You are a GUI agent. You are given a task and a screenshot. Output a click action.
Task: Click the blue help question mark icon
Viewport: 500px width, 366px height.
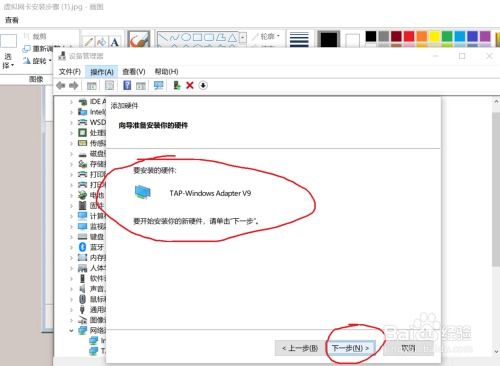[127, 85]
